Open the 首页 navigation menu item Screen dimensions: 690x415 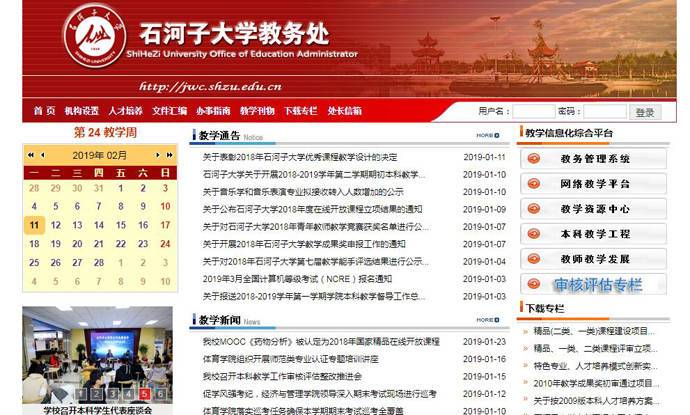point(44,111)
